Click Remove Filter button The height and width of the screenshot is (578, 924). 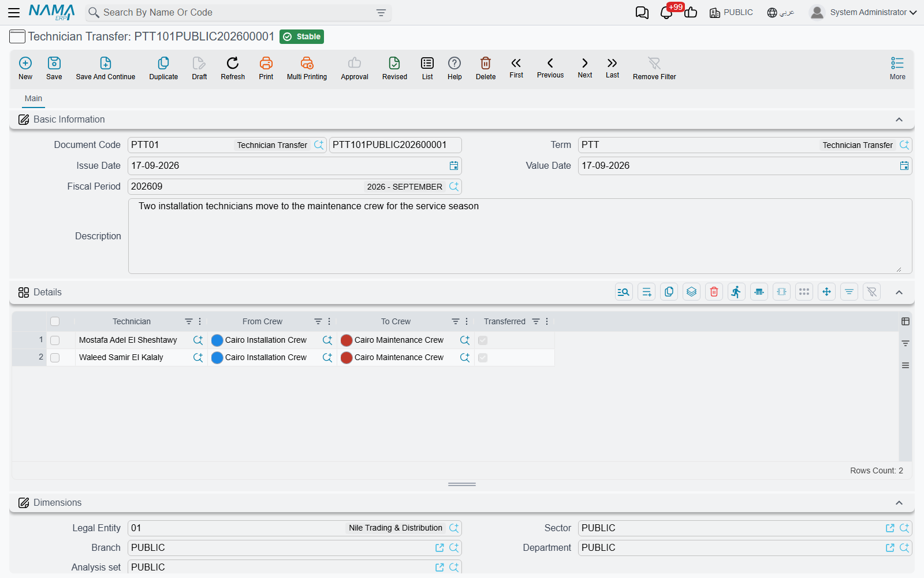tap(654, 68)
